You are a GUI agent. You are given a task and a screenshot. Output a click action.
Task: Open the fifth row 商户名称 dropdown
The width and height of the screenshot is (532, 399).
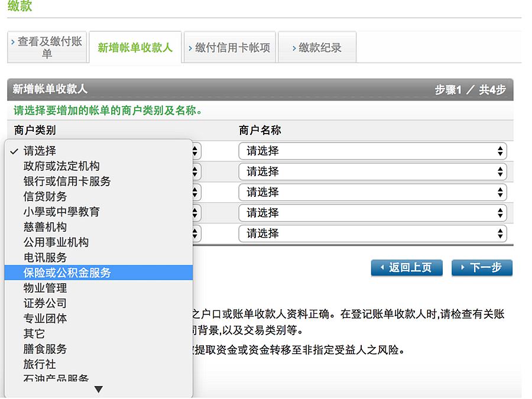[372, 233]
